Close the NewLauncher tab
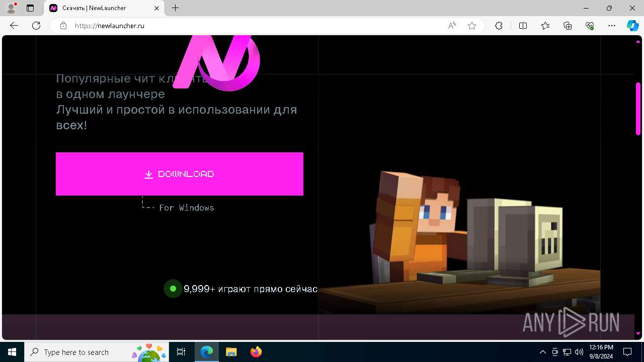This screenshot has width=644, height=362. coord(156,8)
